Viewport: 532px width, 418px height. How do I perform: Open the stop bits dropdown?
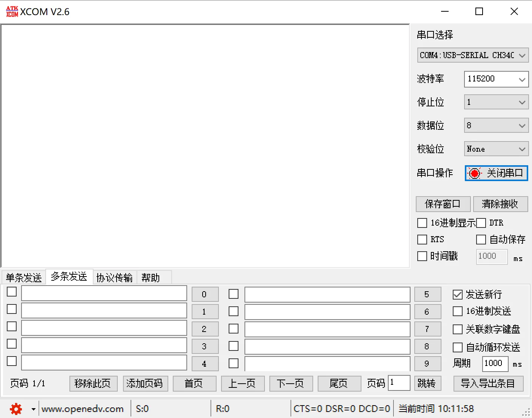coord(496,102)
